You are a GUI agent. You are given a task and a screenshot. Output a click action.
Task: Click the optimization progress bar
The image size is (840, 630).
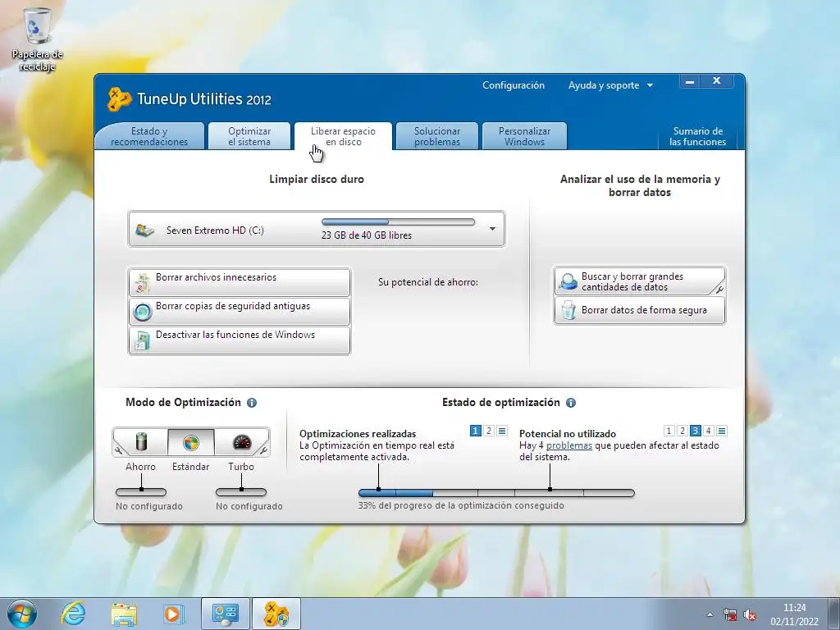point(496,493)
